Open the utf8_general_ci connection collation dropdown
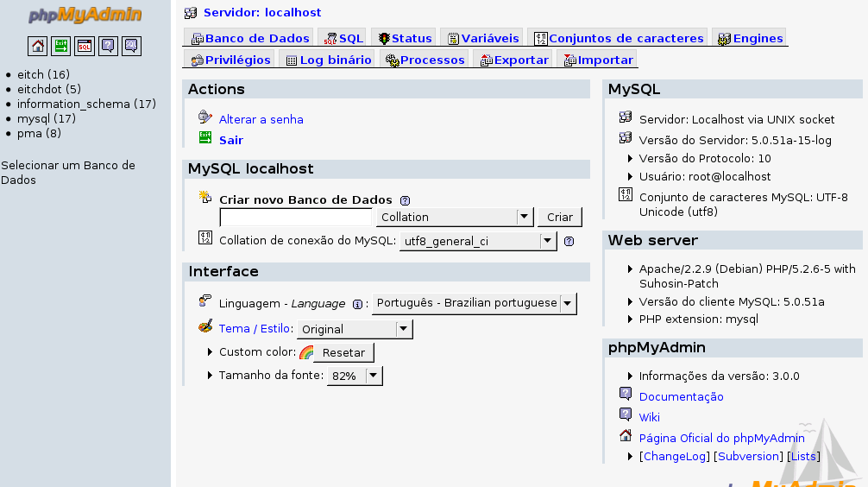Image resolution: width=868 pixels, height=487 pixels. 478,241
